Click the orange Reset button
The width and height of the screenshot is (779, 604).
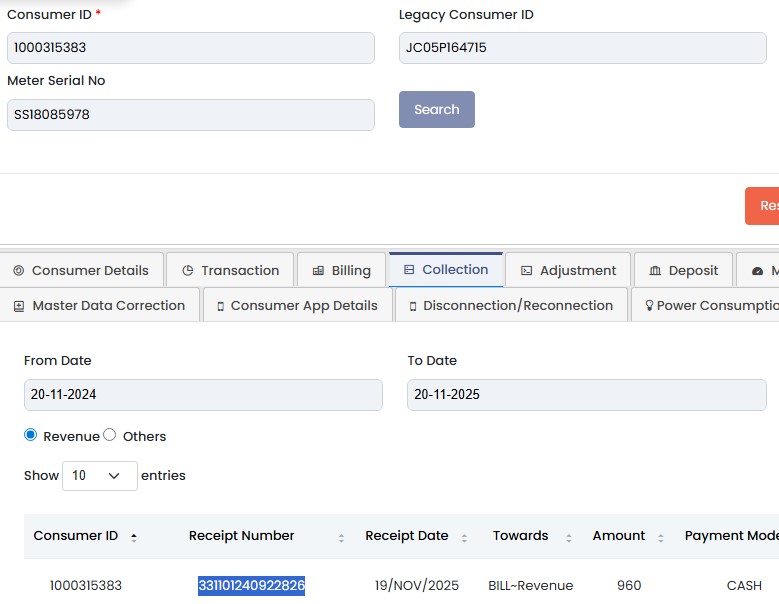[762, 206]
